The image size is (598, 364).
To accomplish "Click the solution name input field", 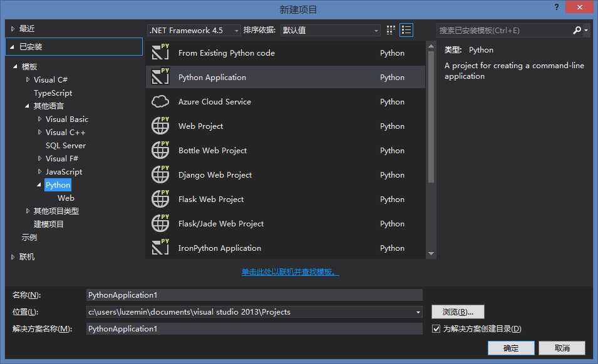I will click(x=254, y=328).
